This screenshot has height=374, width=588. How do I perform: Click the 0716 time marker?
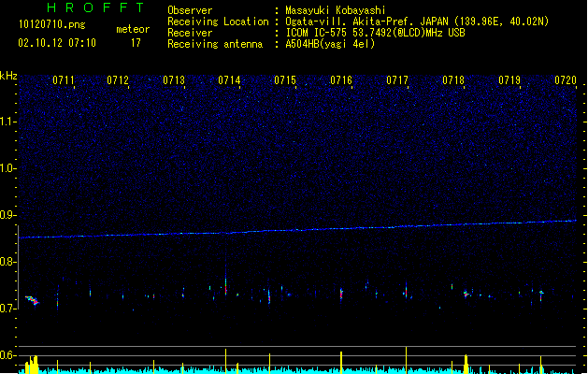[341, 80]
